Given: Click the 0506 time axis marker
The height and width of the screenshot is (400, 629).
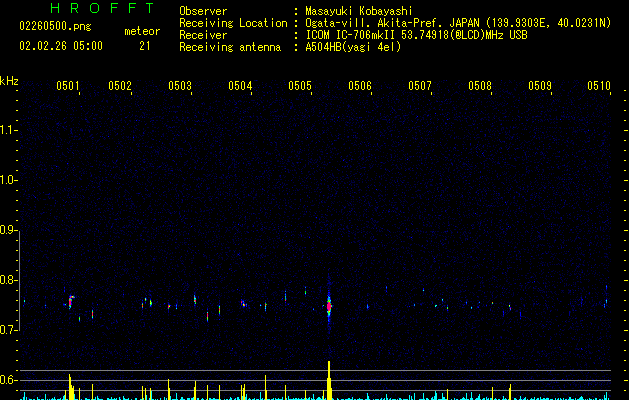Looking at the screenshot, I should point(360,85).
